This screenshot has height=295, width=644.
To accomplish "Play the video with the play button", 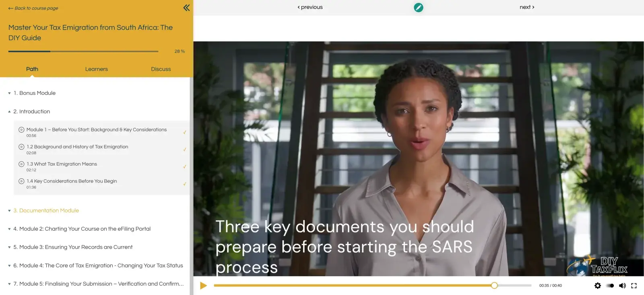I will (204, 285).
